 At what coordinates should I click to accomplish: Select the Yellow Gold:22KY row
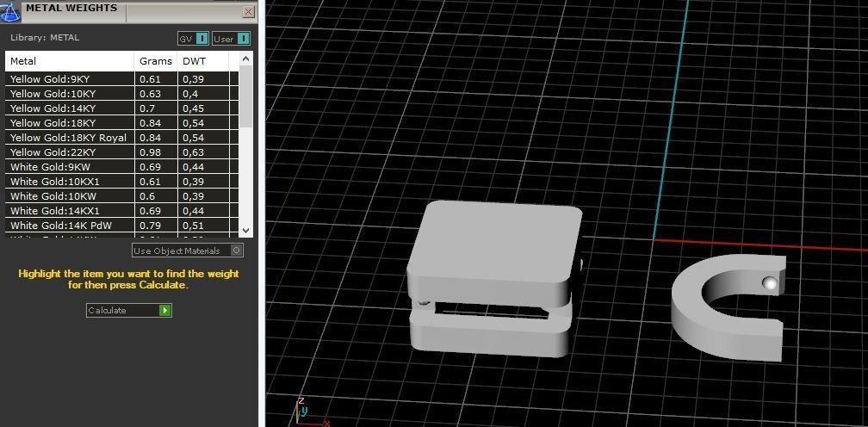point(121,152)
